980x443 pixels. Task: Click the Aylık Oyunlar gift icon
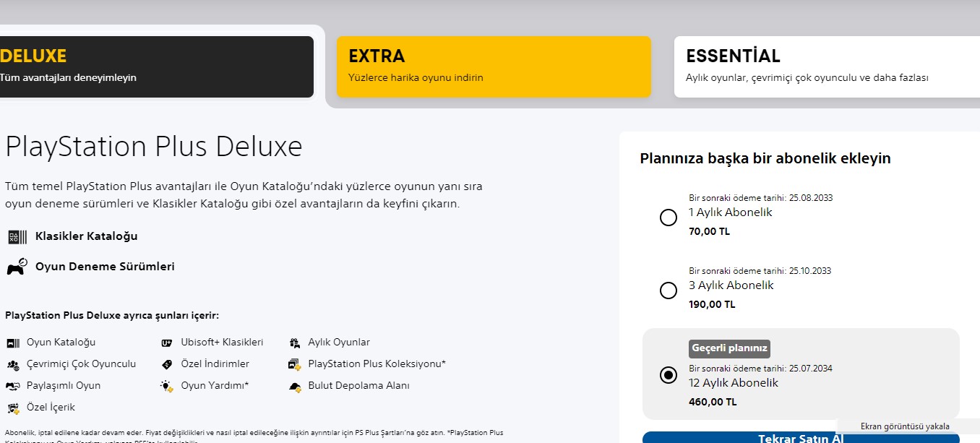pos(294,343)
